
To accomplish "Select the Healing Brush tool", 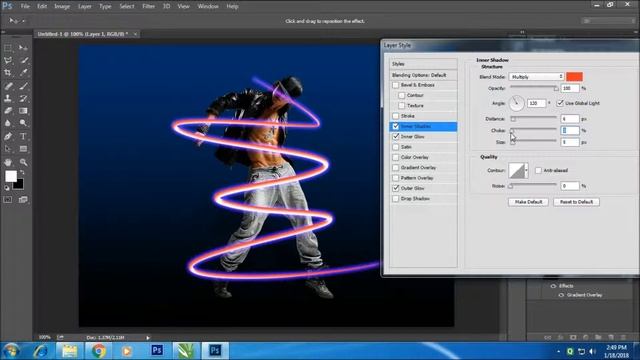I will [8, 86].
